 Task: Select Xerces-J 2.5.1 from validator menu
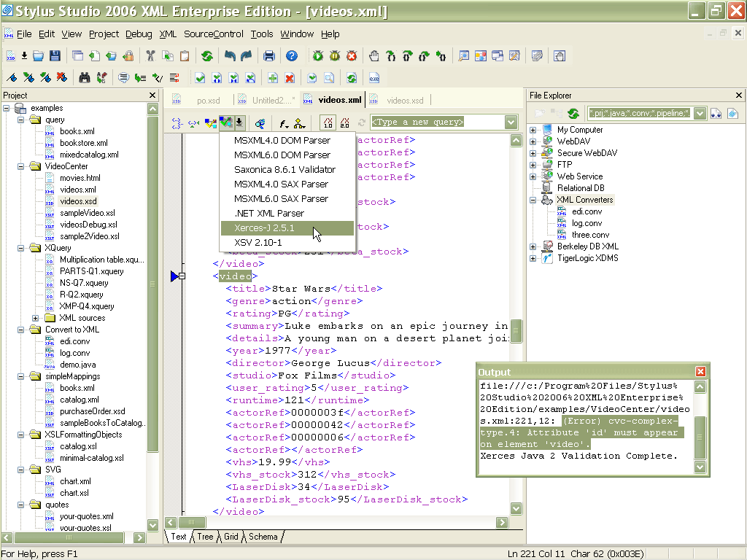287,228
